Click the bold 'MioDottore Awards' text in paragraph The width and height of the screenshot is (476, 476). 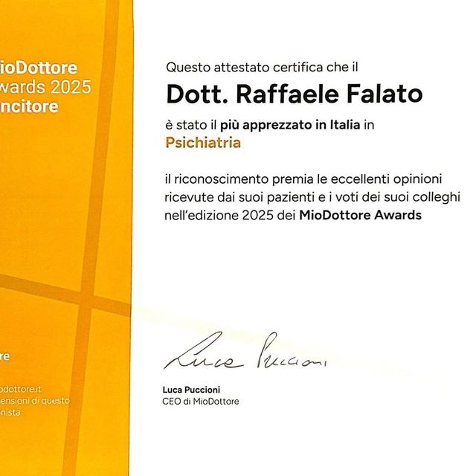[x=360, y=215]
